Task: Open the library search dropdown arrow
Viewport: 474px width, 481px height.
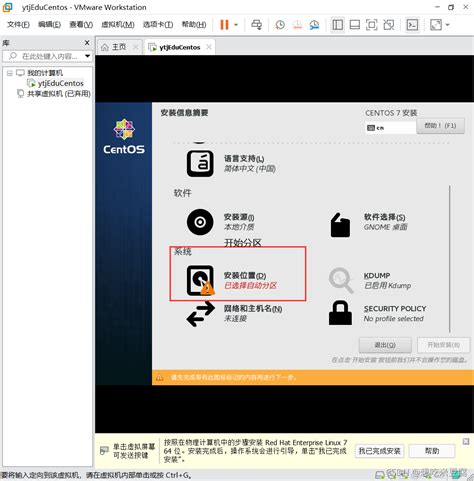Action: click(x=88, y=56)
